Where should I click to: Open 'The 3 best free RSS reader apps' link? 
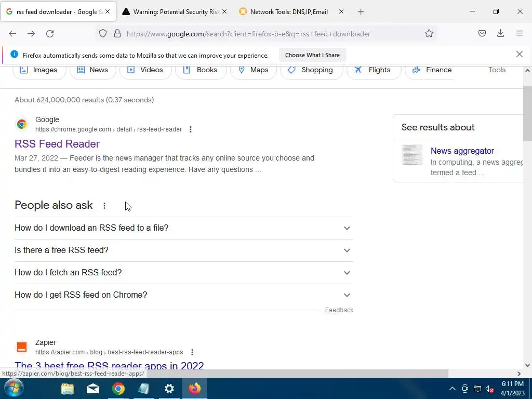(109, 366)
